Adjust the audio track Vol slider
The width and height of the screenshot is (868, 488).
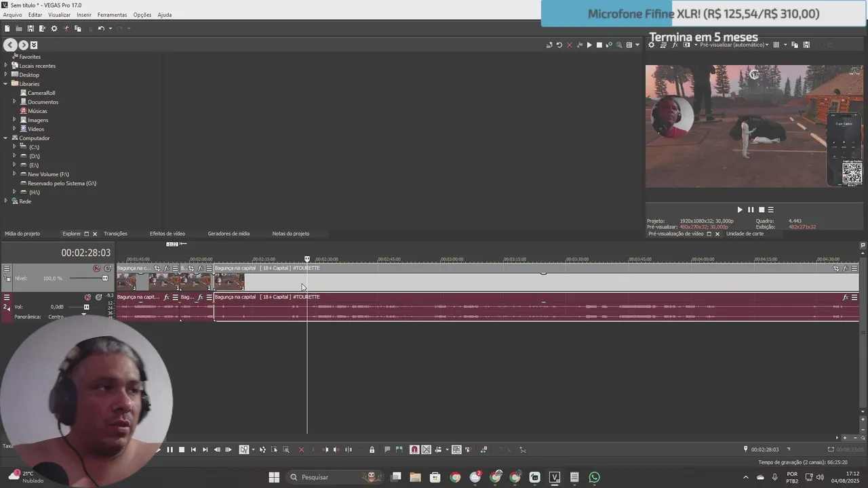(85, 307)
